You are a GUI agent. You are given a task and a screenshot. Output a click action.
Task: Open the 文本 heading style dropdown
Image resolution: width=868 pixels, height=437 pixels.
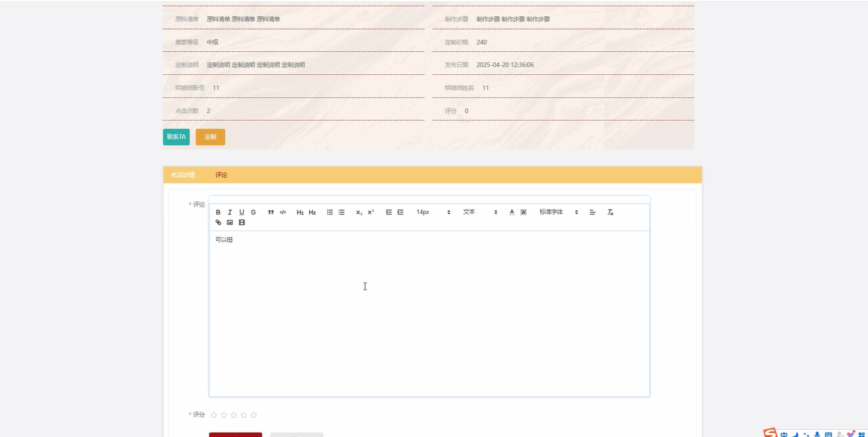pos(480,212)
